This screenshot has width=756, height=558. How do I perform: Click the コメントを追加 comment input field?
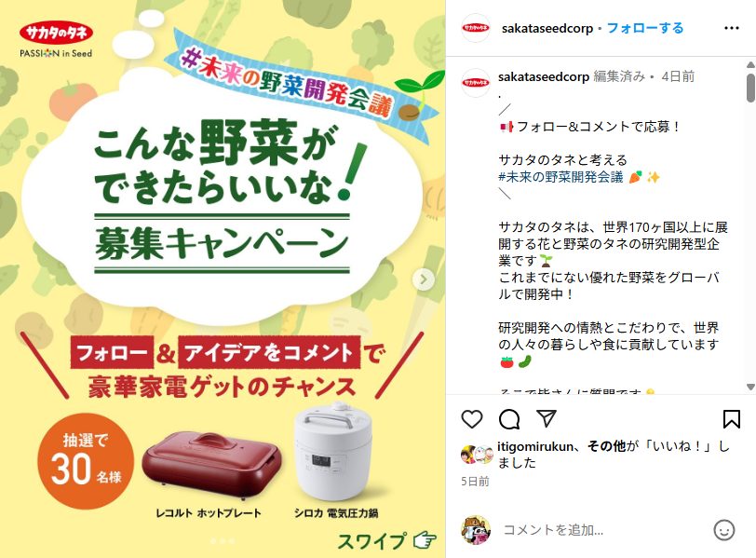point(602,530)
